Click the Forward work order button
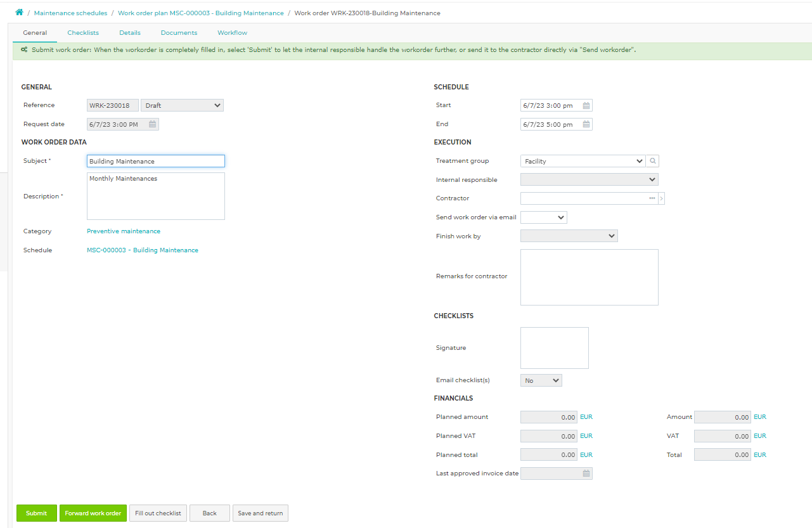Image resolution: width=812 pixels, height=528 pixels. [93, 513]
